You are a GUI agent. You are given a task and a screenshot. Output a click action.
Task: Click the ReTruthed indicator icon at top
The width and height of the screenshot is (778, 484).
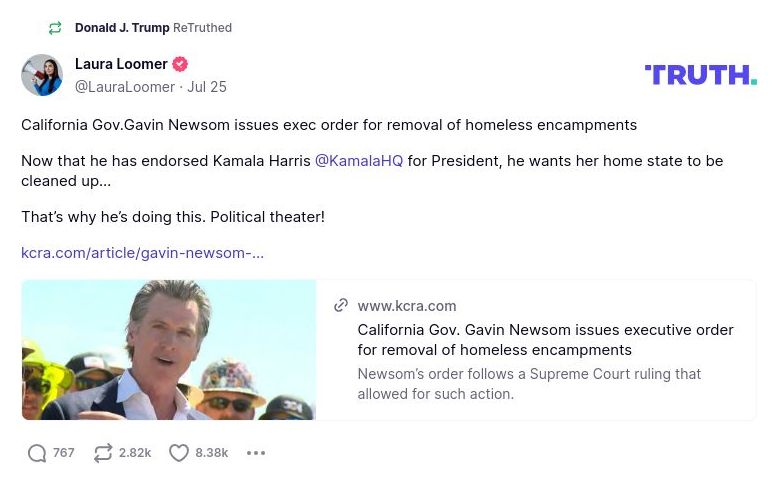coord(55,28)
